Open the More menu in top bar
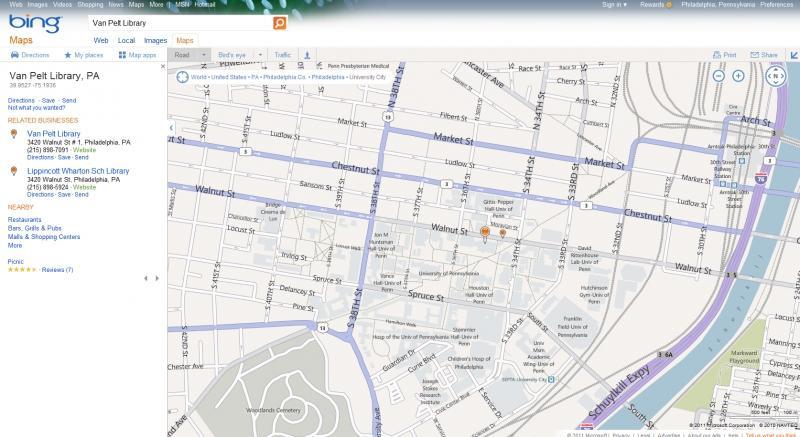Screen dimensions: 800x437 click(x=156, y=5)
